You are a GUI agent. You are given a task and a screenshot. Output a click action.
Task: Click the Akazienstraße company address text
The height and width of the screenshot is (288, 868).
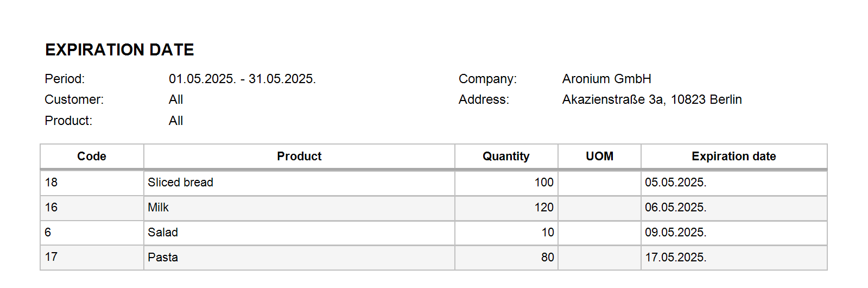click(x=651, y=99)
